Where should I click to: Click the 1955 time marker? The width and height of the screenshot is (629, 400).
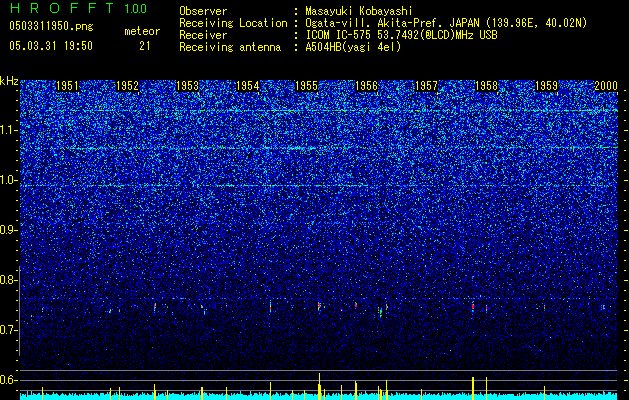tap(306, 86)
